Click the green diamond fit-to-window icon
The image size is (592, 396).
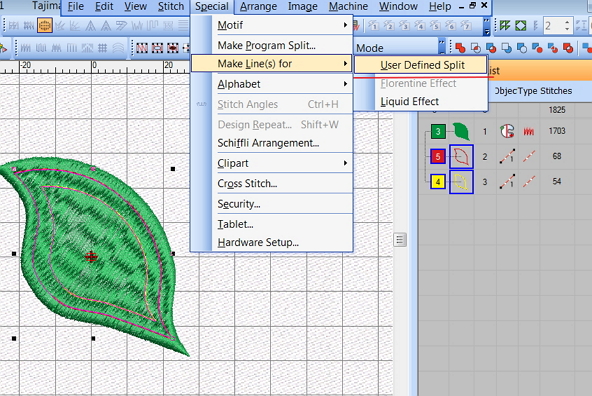point(521,26)
